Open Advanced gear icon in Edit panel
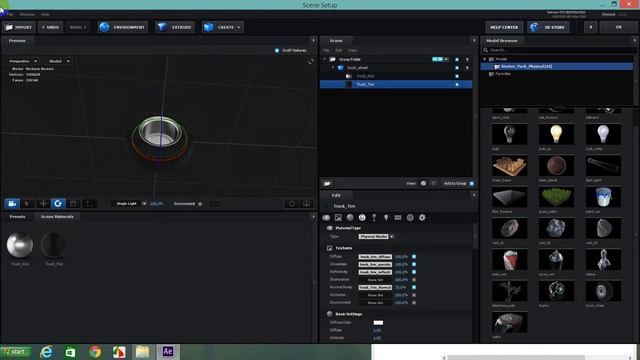The width and height of the screenshot is (640, 360). pyautogui.click(x=422, y=218)
